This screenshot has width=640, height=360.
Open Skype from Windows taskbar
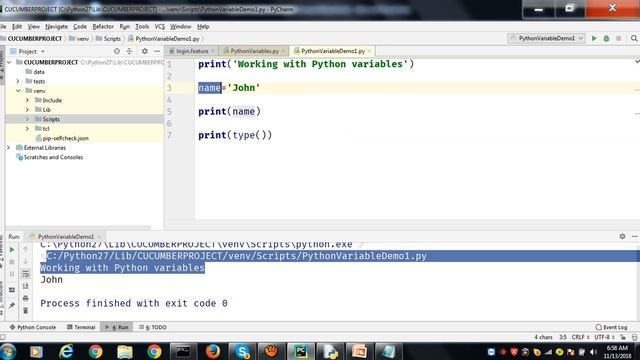242,351
